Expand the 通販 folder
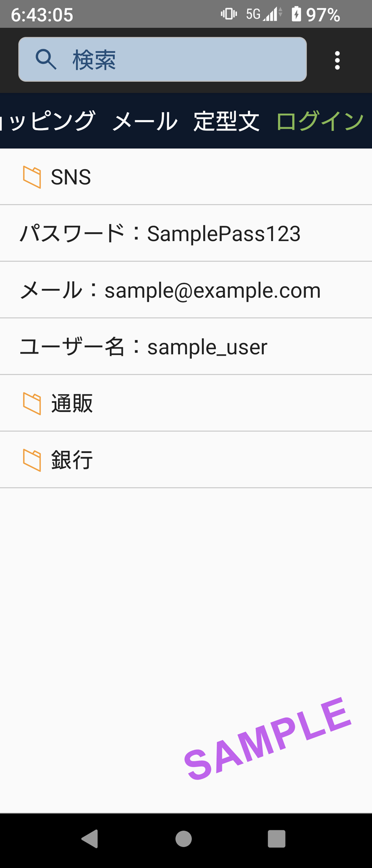The image size is (372, 868). (186, 403)
